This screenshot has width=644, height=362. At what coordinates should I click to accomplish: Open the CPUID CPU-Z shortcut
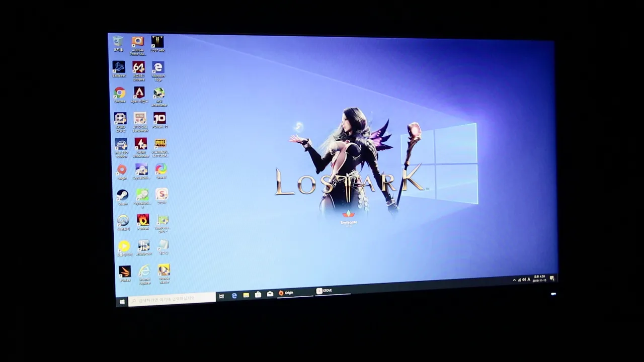click(120, 122)
